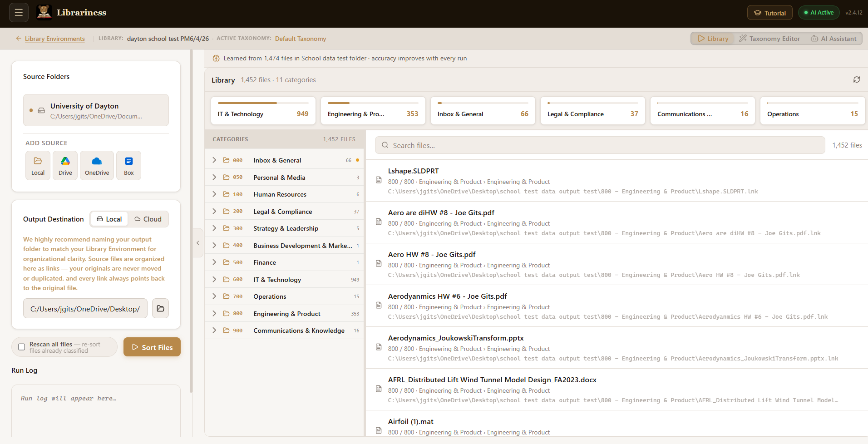This screenshot has height=444, width=868.
Task: Select Finance category row
Action: tap(284, 262)
